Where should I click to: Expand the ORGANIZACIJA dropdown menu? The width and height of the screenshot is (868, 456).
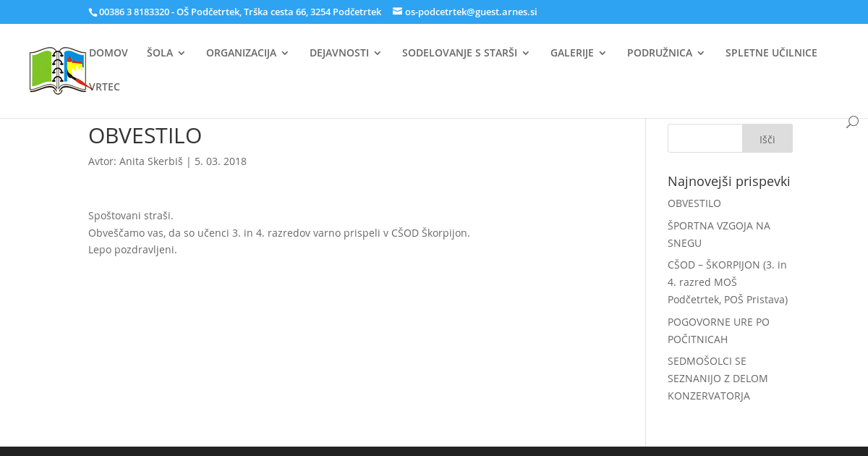(x=247, y=53)
